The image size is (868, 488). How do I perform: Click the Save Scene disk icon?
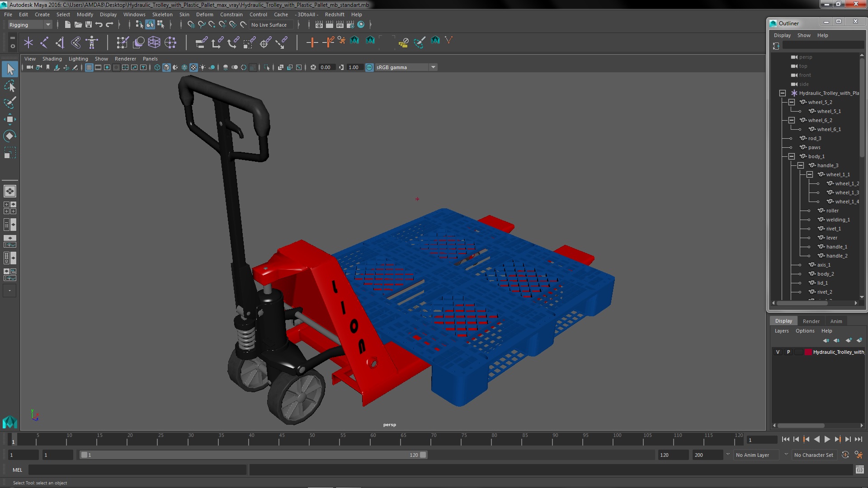tap(89, 24)
